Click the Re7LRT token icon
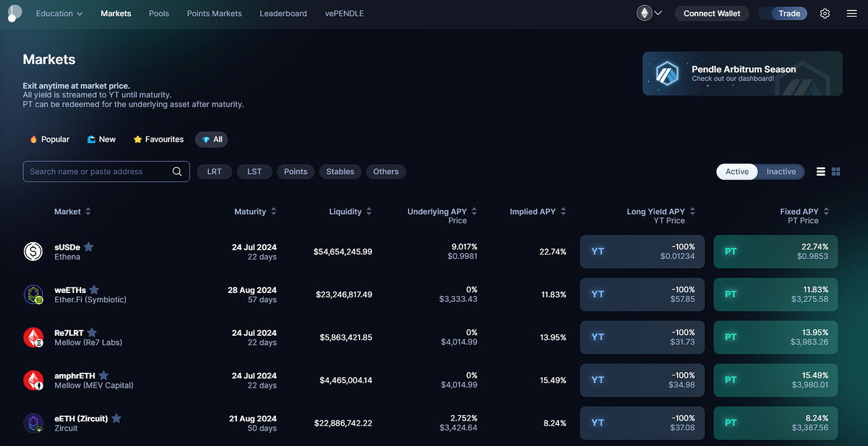The width and height of the screenshot is (868, 446). pyautogui.click(x=33, y=337)
